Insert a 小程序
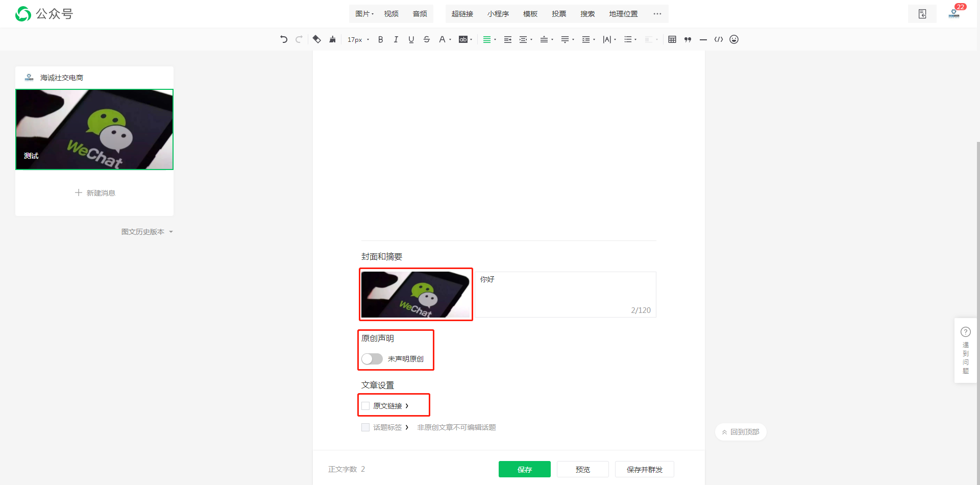The width and height of the screenshot is (980, 485). (498, 14)
